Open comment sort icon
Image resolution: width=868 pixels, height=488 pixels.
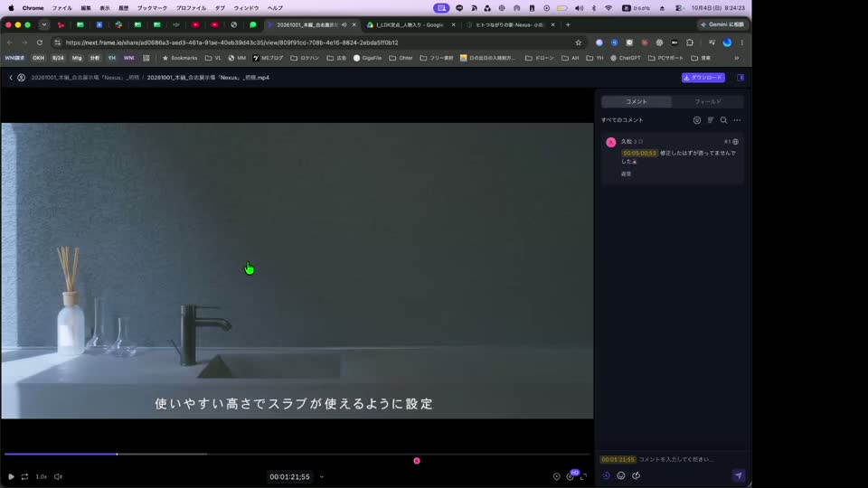point(711,120)
